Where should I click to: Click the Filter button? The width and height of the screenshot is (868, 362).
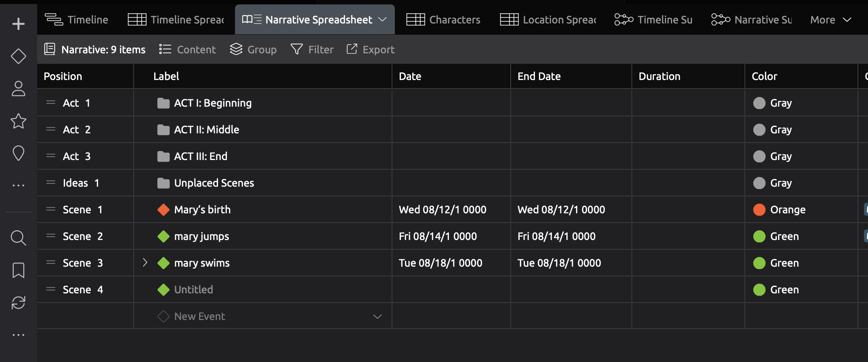pyautogui.click(x=312, y=49)
